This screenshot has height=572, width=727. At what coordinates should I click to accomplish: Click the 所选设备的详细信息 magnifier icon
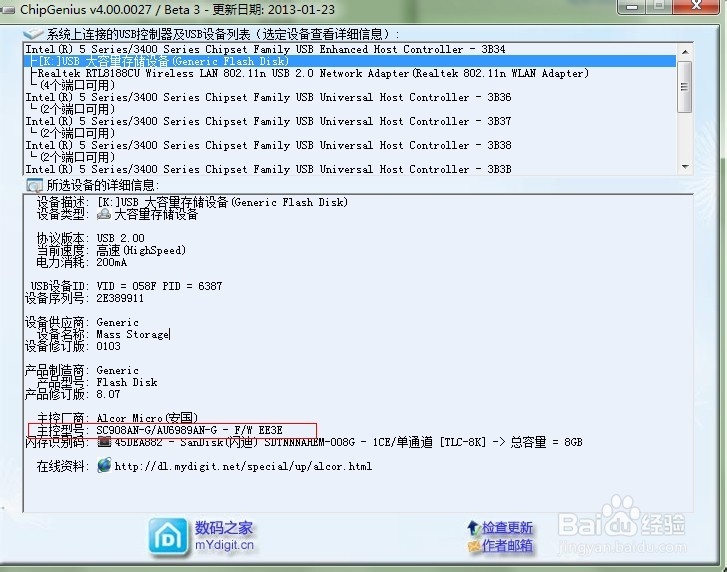pos(34,185)
